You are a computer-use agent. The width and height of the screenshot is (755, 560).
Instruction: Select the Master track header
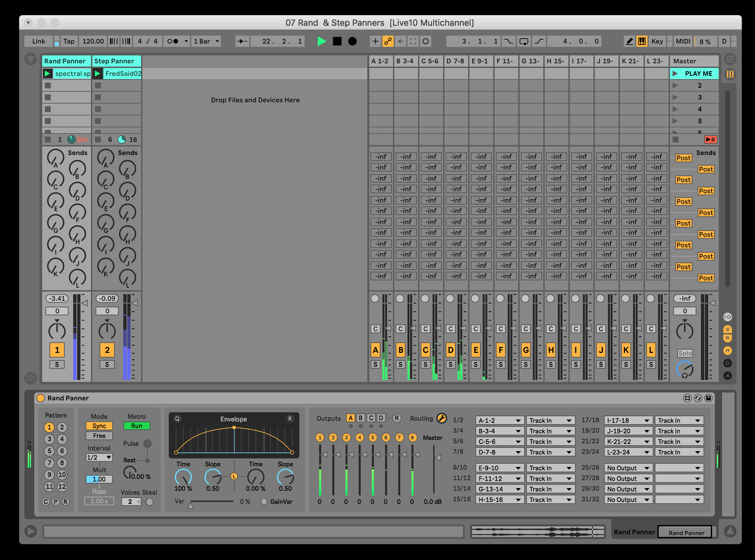click(x=694, y=61)
